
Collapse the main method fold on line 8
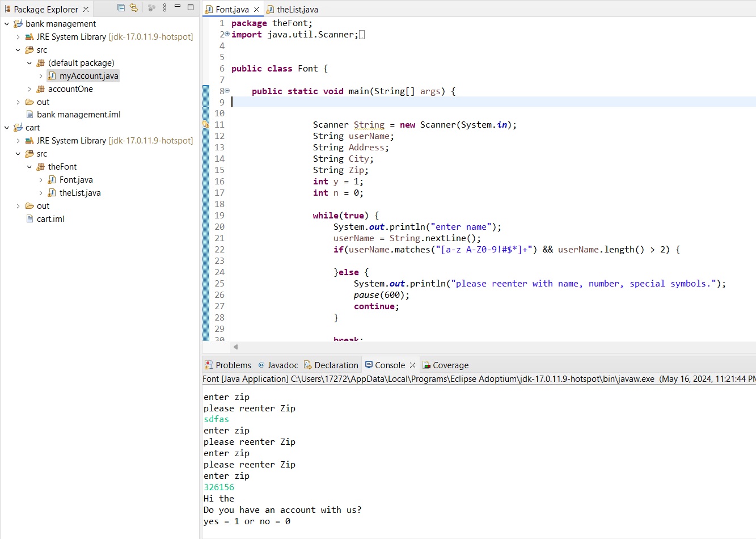tap(227, 91)
